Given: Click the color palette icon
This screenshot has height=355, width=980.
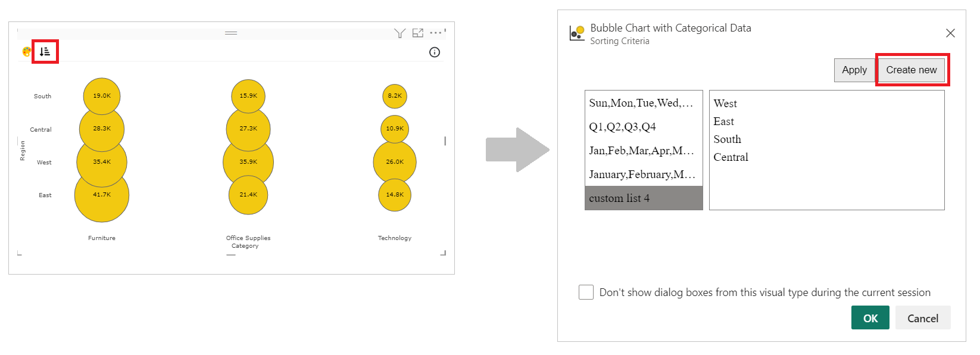Looking at the screenshot, I should click(27, 52).
